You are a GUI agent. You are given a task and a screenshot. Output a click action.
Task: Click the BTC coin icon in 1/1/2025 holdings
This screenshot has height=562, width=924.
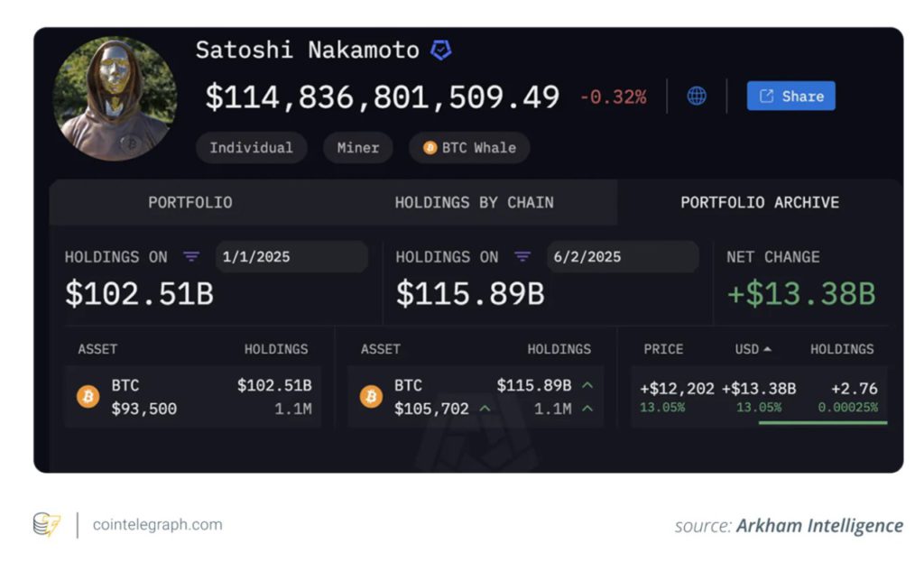[88, 397]
